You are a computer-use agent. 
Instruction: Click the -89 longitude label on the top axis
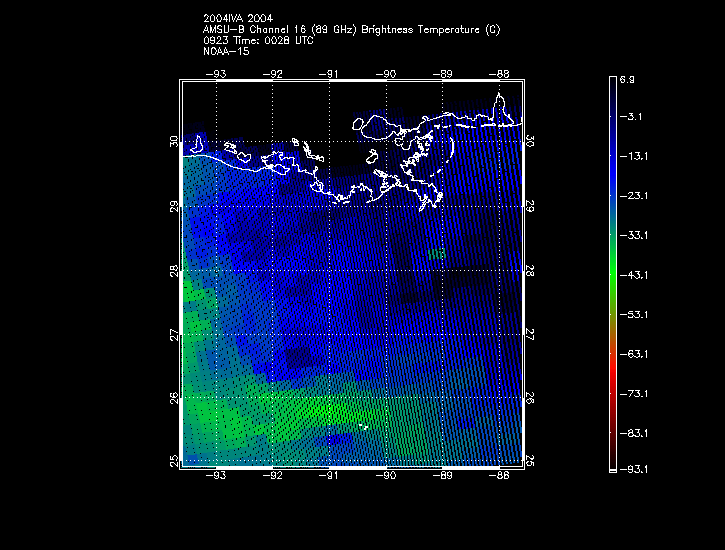point(442,74)
